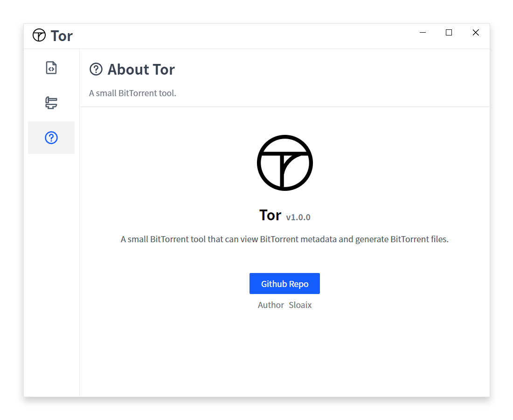
Task: Click the Author label
Action: (271, 305)
